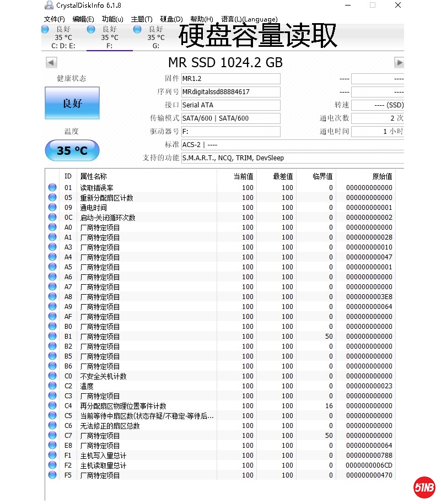Screen dimensions: 441x504
Task: Click status orb for attribute 01 读取错误率
Action: coord(52,188)
